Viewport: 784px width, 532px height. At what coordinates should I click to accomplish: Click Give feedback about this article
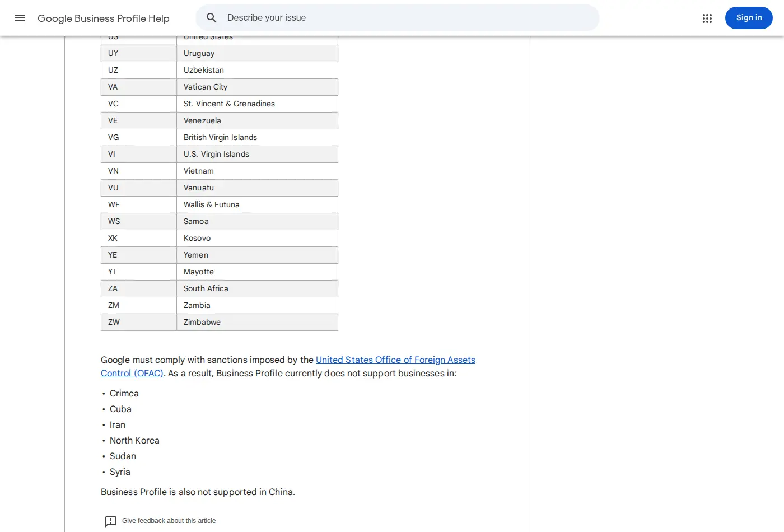tap(169, 521)
